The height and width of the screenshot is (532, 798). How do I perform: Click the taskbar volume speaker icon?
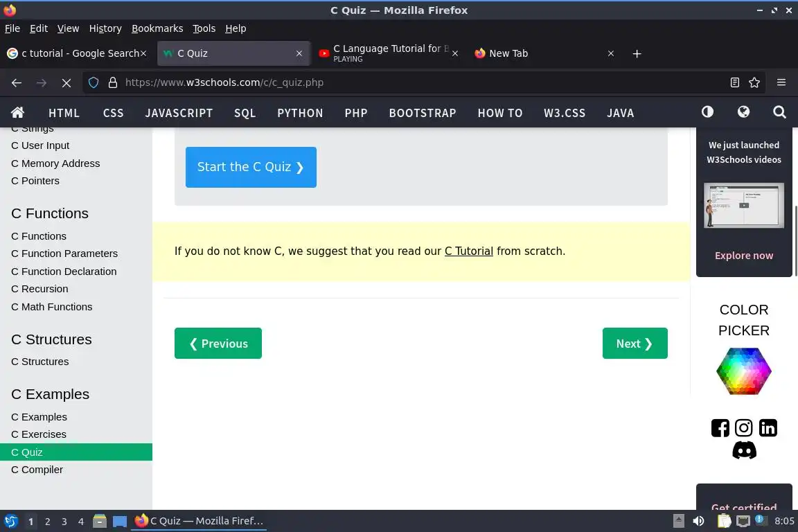(x=699, y=521)
